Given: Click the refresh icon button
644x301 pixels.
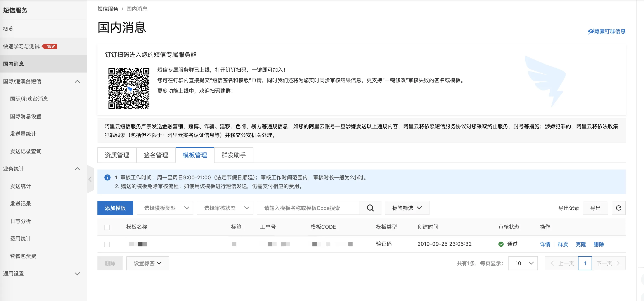Looking at the screenshot, I should [x=618, y=208].
